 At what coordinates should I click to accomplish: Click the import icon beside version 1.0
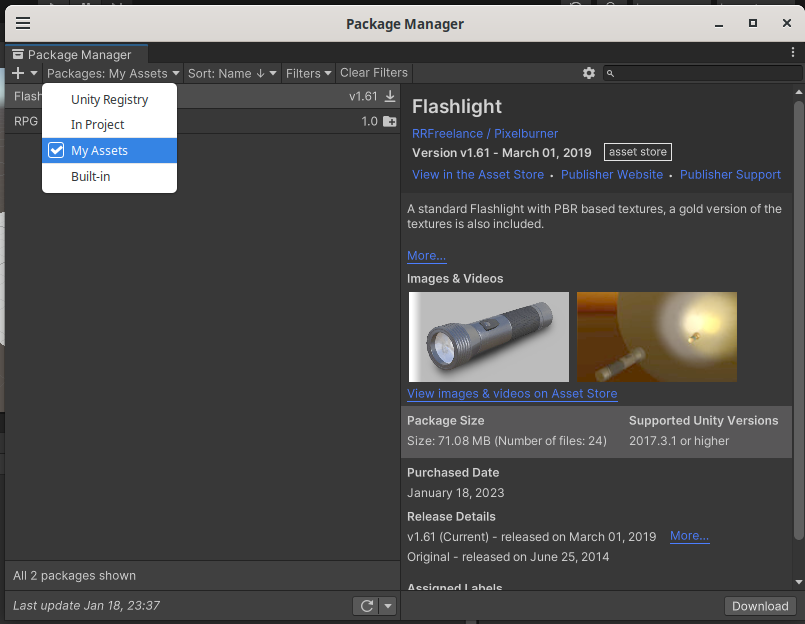[x=390, y=121]
